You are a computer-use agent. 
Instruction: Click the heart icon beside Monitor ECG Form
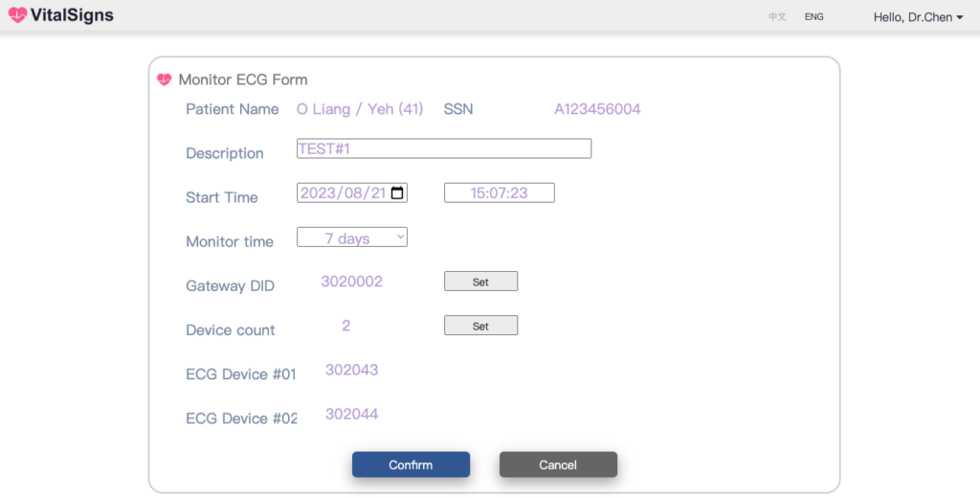164,79
